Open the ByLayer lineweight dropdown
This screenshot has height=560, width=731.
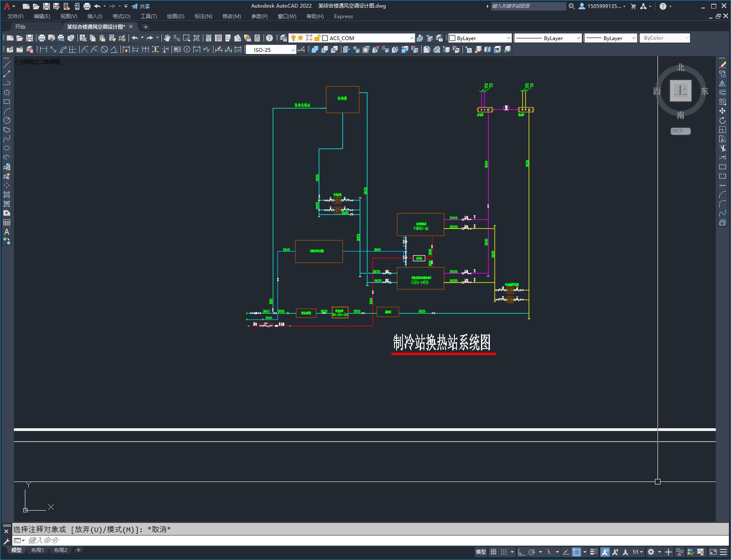[x=611, y=38]
